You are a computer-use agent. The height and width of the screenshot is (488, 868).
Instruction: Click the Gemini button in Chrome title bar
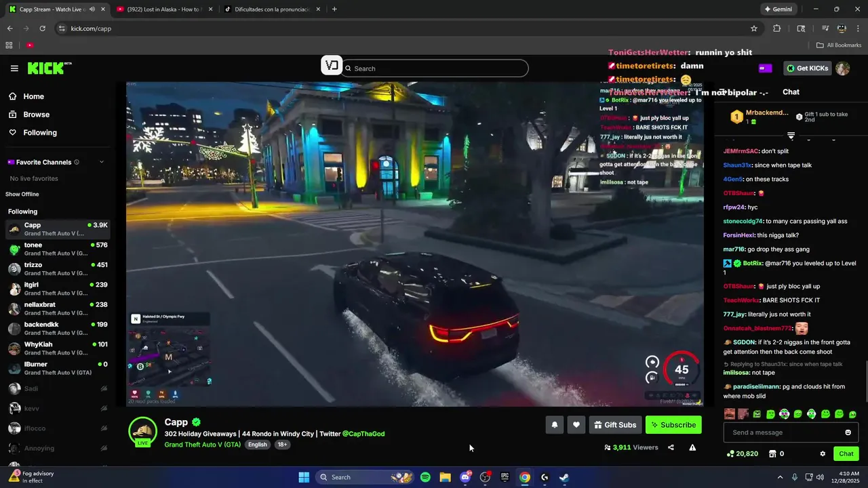tap(778, 9)
